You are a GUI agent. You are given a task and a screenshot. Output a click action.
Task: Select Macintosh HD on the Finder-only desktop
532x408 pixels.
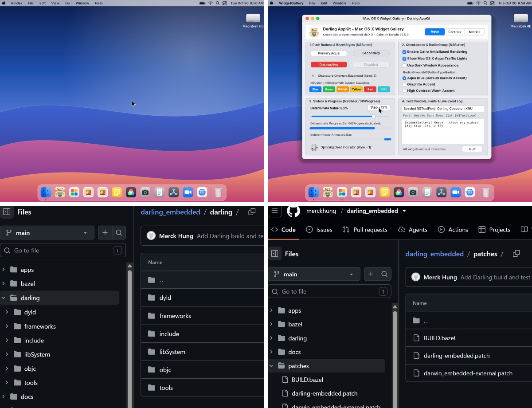[253, 21]
